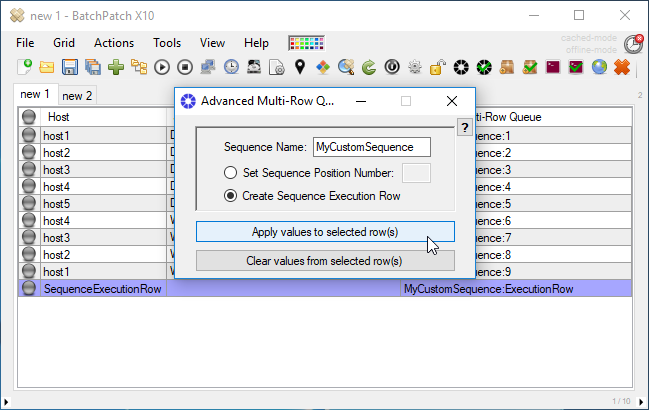Viewport: 649px width, 410px height.
Task: Click Apply values to selected row(s)
Action: [325, 232]
